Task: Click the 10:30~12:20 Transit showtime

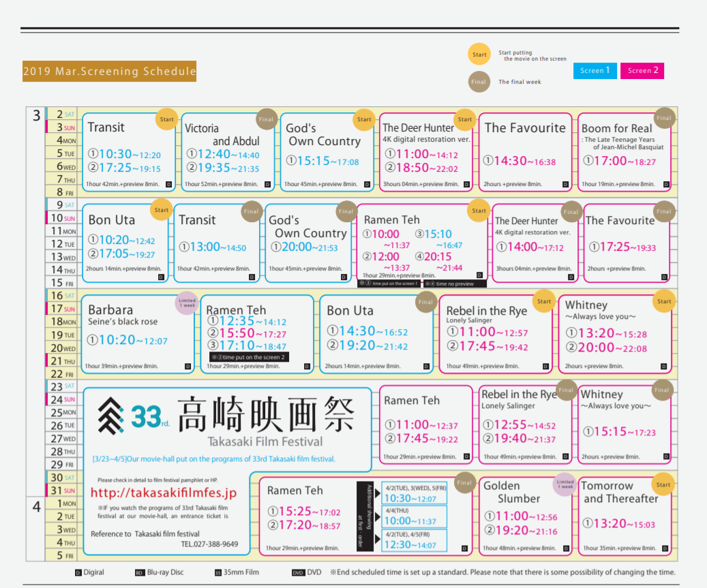Action: point(124,154)
